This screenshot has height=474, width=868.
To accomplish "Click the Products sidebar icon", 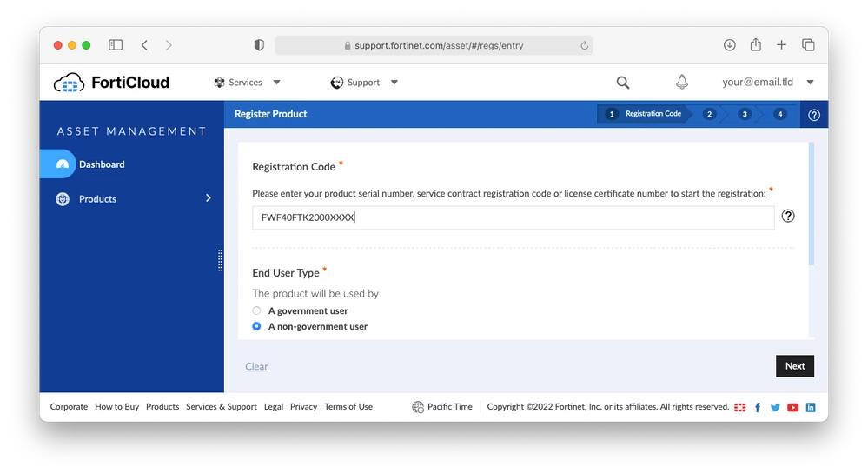I will pyautogui.click(x=63, y=198).
